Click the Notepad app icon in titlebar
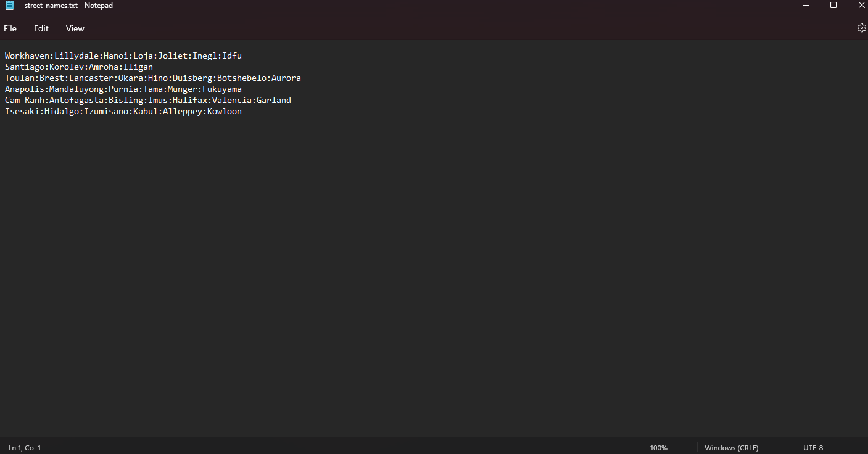This screenshot has height=454, width=868. (x=9, y=6)
